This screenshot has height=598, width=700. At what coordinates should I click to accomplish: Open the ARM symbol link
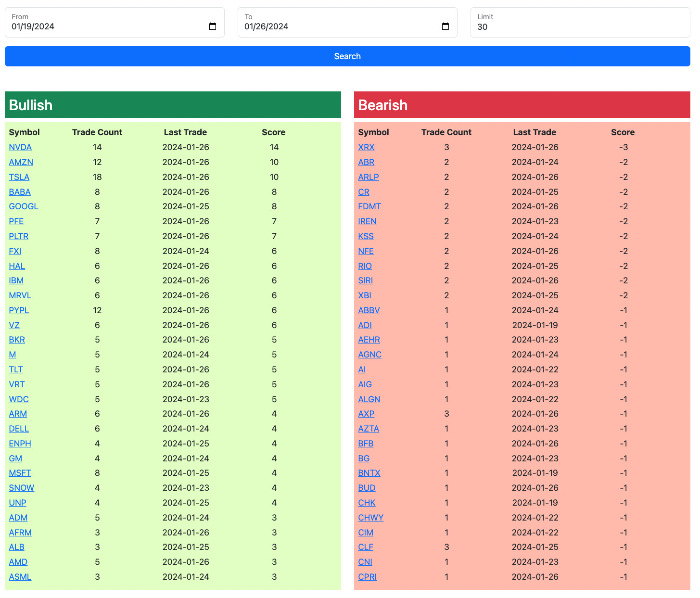[18, 414]
